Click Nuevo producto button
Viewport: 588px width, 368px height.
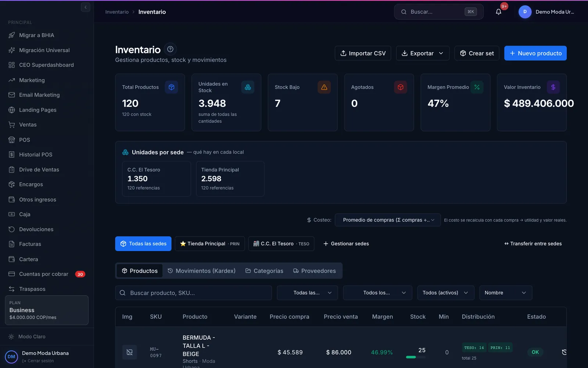click(x=535, y=53)
